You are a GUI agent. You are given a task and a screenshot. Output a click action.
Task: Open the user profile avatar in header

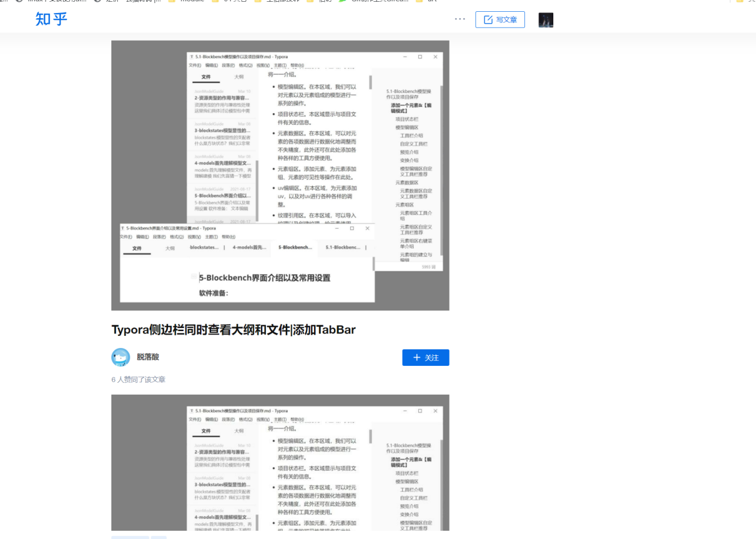(546, 20)
